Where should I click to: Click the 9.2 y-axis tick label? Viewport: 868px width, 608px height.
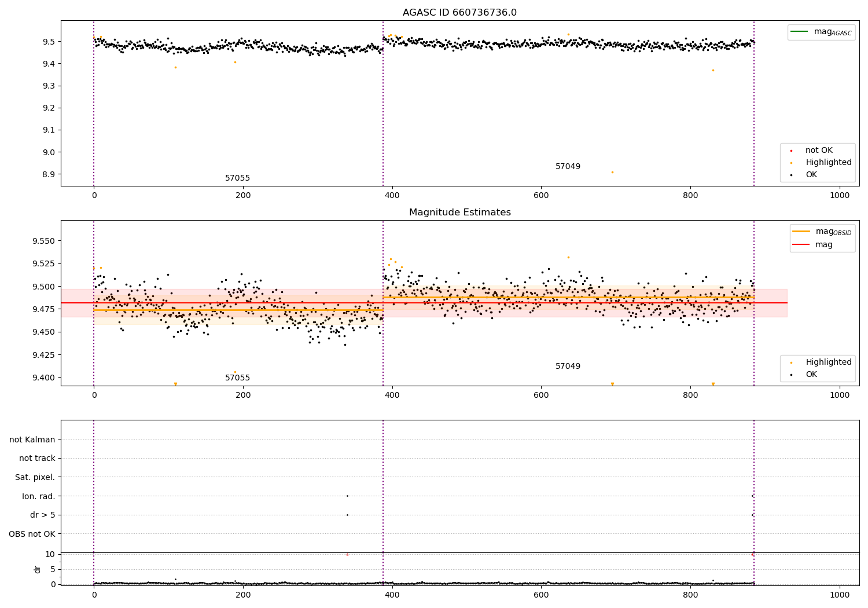49,108
